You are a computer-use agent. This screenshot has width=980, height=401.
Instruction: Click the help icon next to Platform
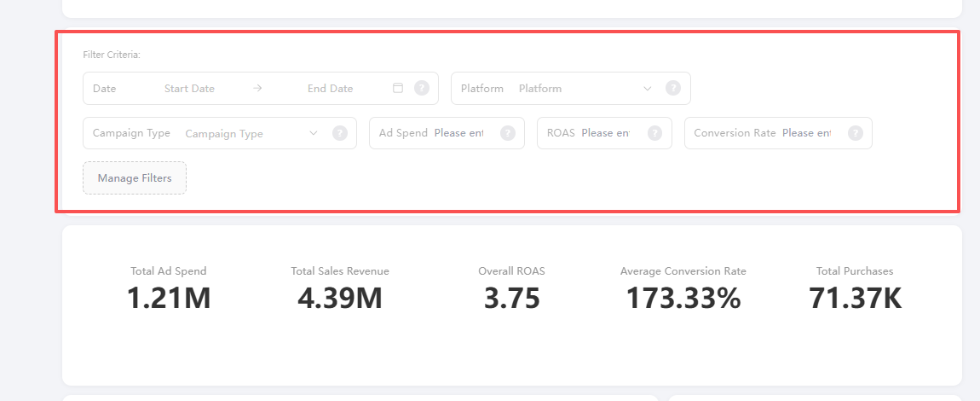[673, 88]
